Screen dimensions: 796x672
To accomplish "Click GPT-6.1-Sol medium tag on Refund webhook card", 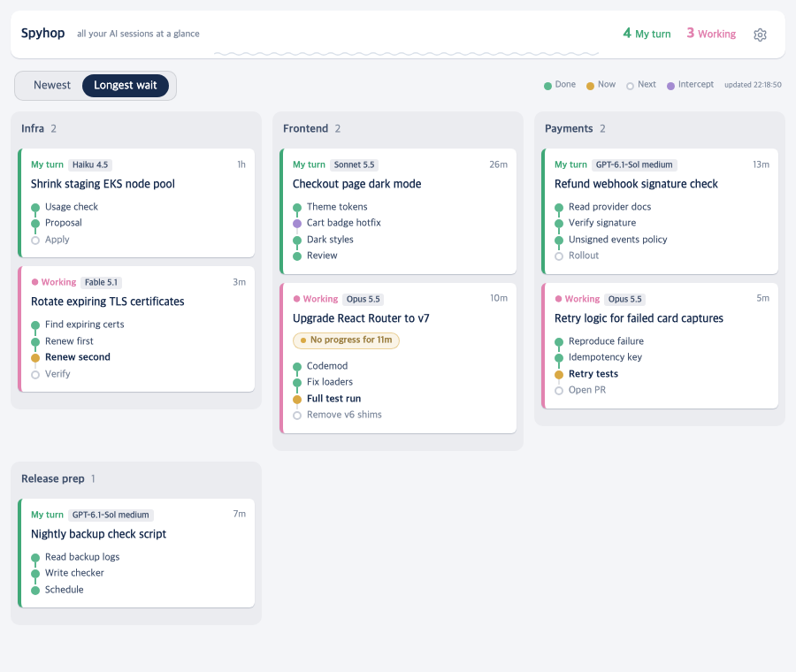I will pyautogui.click(x=634, y=164).
